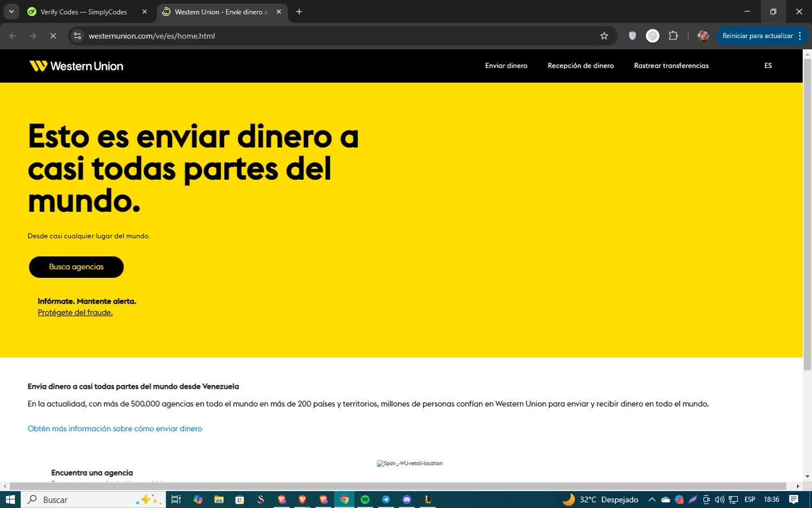812x508 pixels.
Task: Open Discord from the taskbar
Action: click(x=407, y=499)
